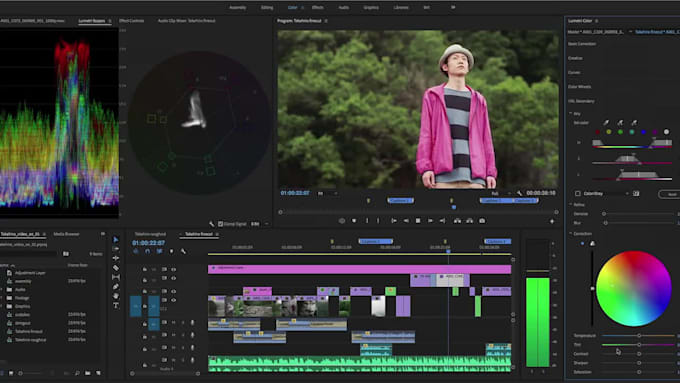Open the Color/Gray mask type dropdown
680x383 pixels.
(x=606, y=193)
